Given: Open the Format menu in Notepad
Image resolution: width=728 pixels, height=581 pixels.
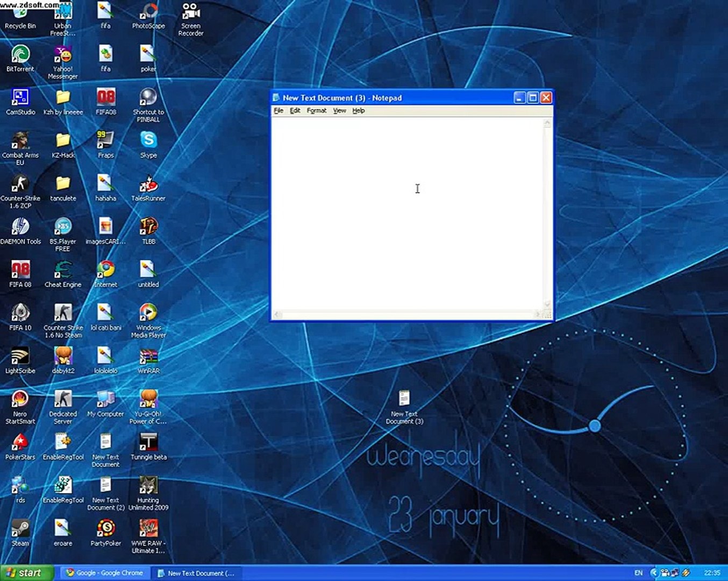Looking at the screenshot, I should (317, 111).
